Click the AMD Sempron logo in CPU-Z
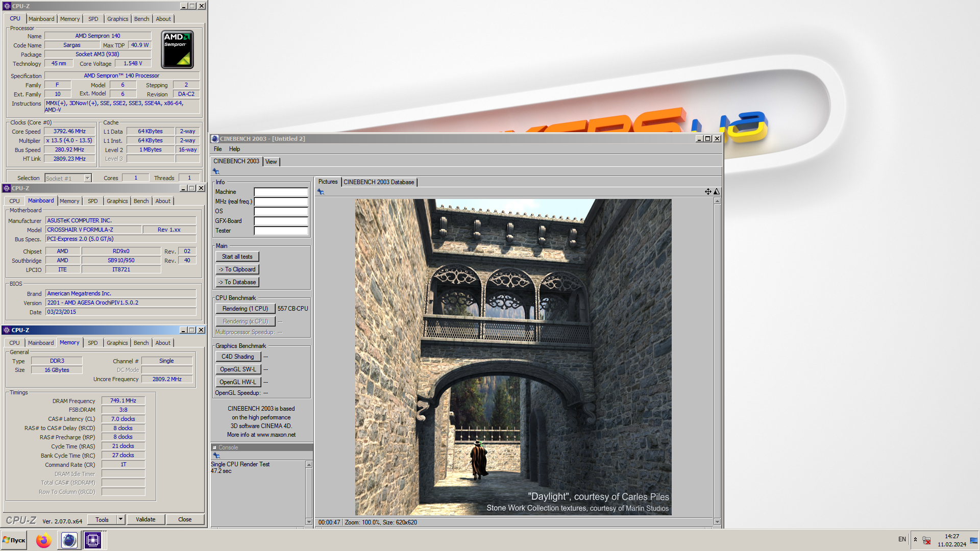 point(177,49)
